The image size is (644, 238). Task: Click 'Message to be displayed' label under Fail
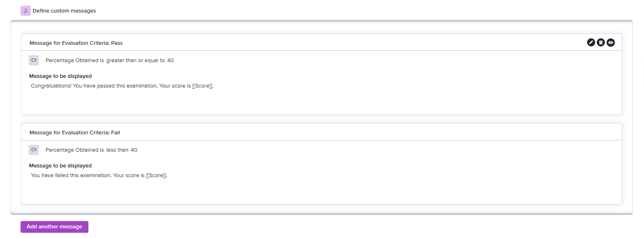tap(61, 165)
